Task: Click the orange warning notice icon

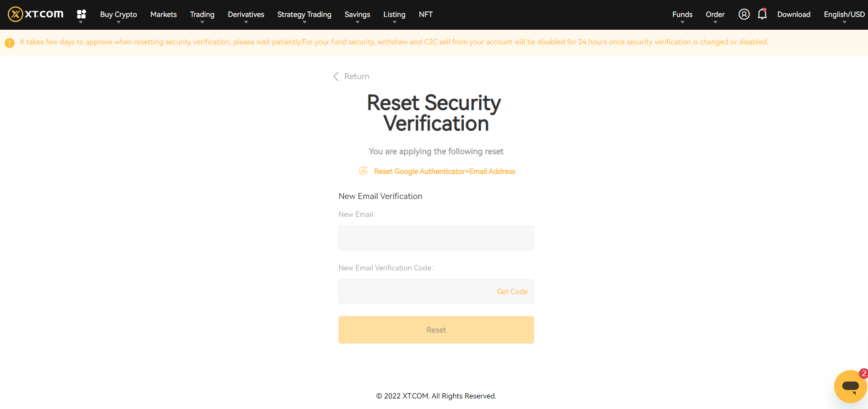Action: [10, 43]
